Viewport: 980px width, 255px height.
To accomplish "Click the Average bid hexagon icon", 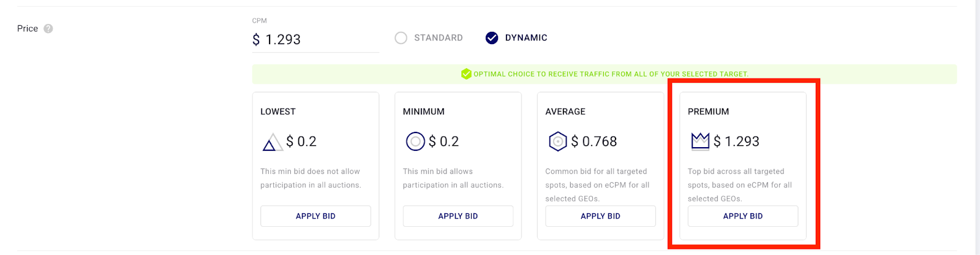I will pos(557,142).
